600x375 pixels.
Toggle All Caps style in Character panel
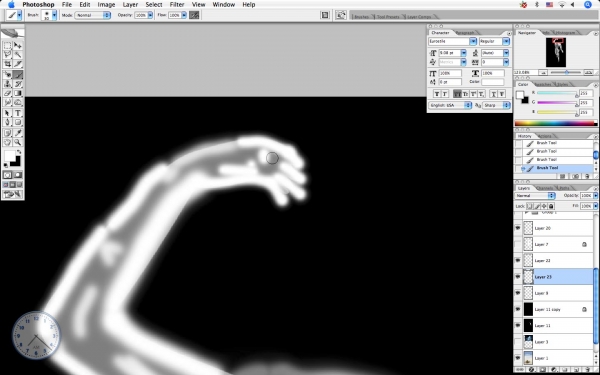point(457,94)
